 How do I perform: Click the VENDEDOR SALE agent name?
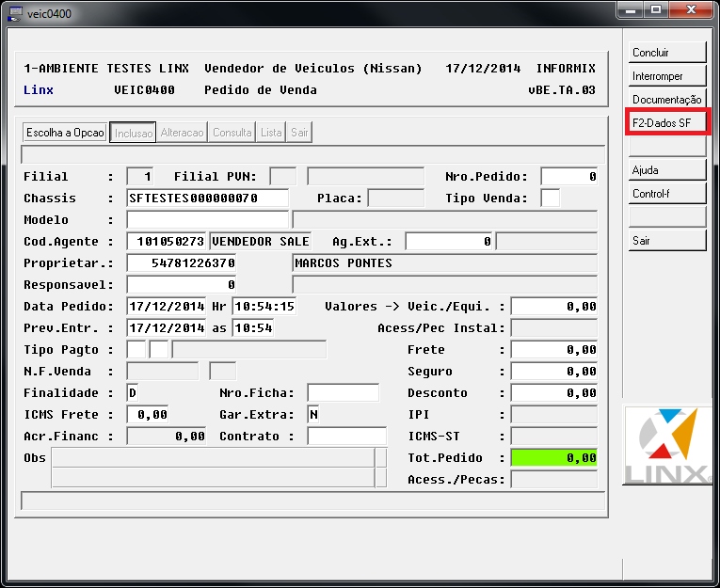coord(261,241)
